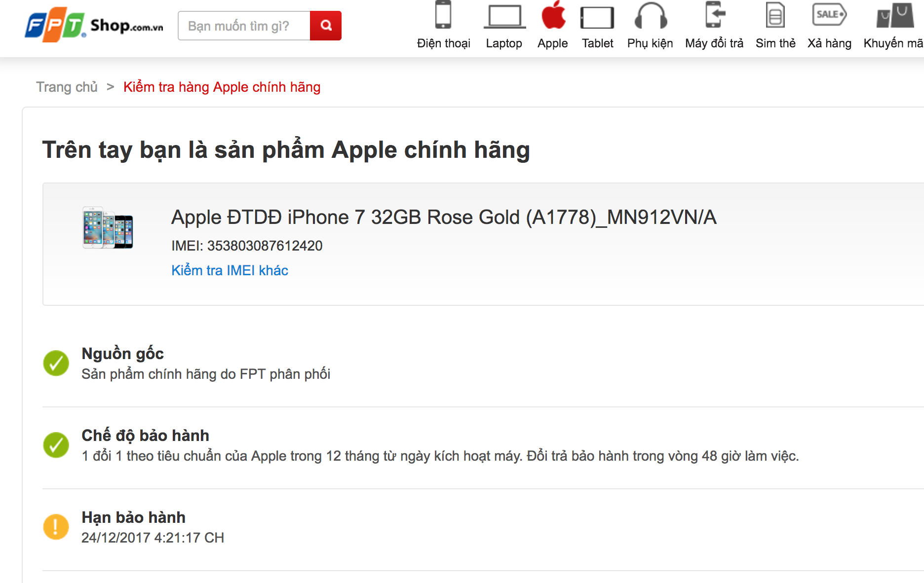The image size is (924, 583).
Task: Click the tablet icon in navigation
Action: 597,17
